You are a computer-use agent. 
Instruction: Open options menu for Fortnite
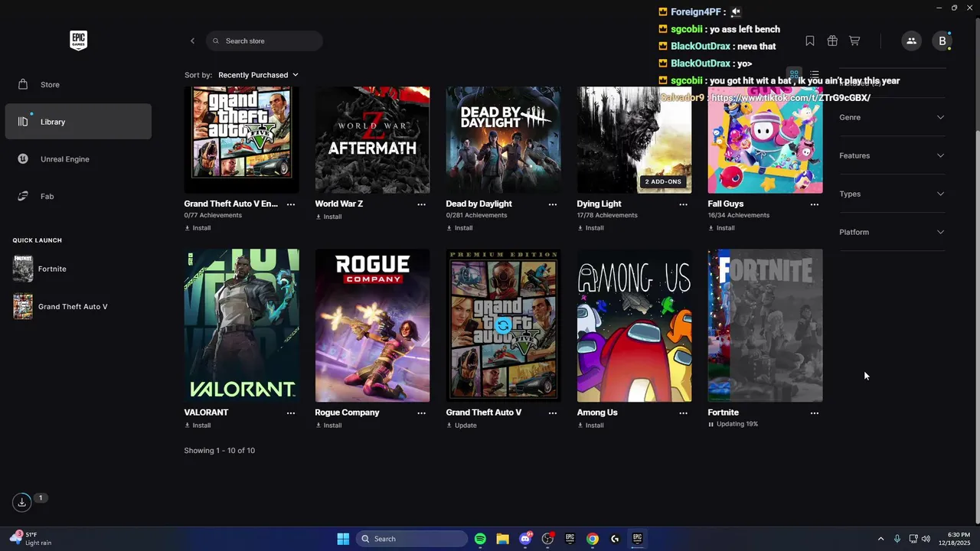(815, 413)
